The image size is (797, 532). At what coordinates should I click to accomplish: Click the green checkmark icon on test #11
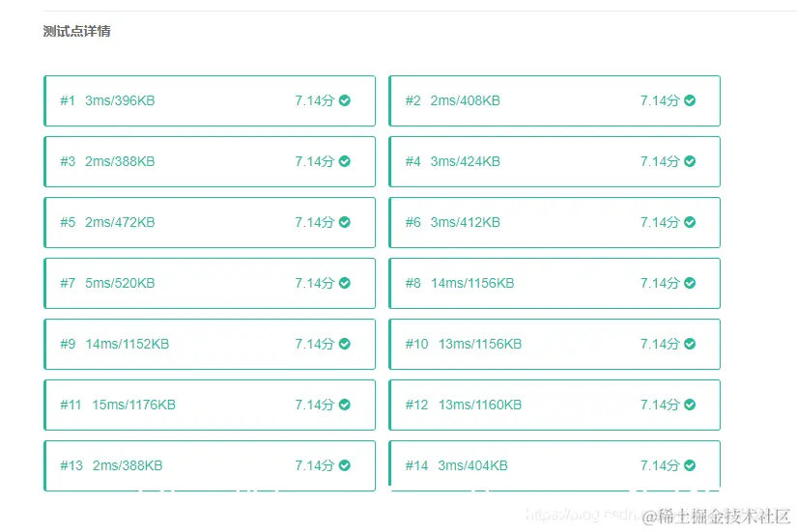[x=345, y=405]
